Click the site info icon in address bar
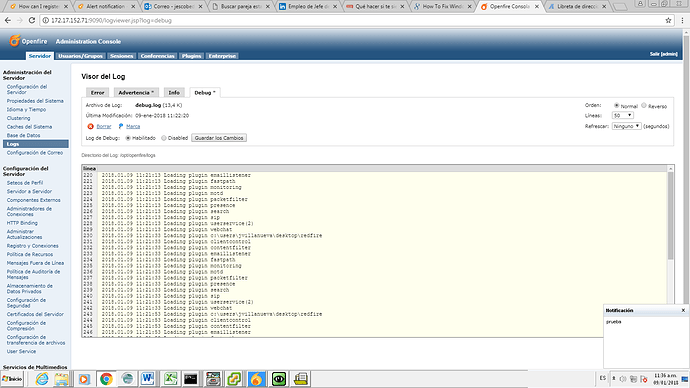690x388 pixels. (x=45, y=20)
